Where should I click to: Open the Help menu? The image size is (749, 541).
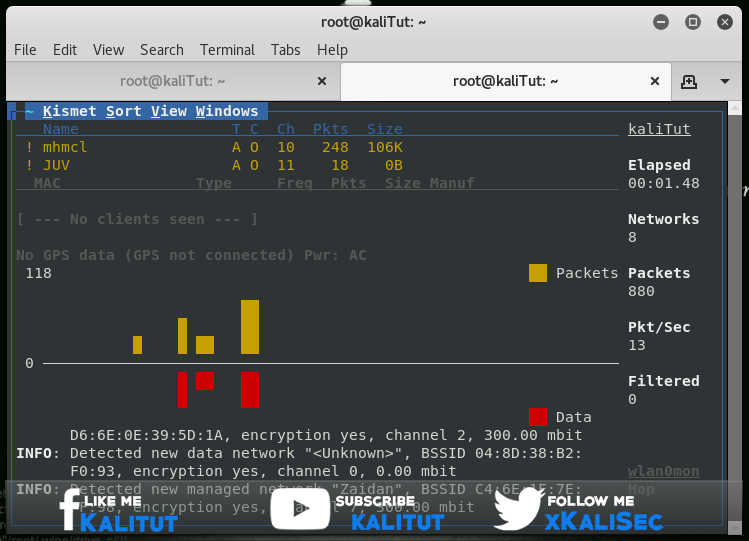(x=332, y=51)
